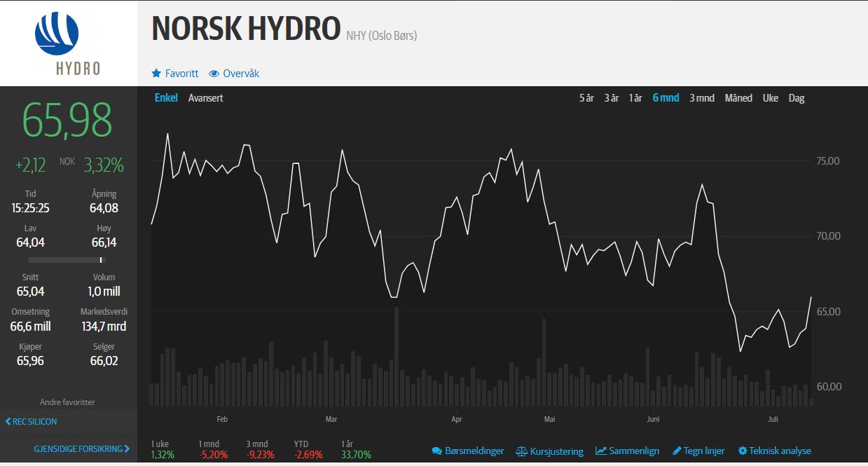This screenshot has height=466, width=868.
Task: Click the Tegn linjer pencil icon
Action: tap(677, 451)
